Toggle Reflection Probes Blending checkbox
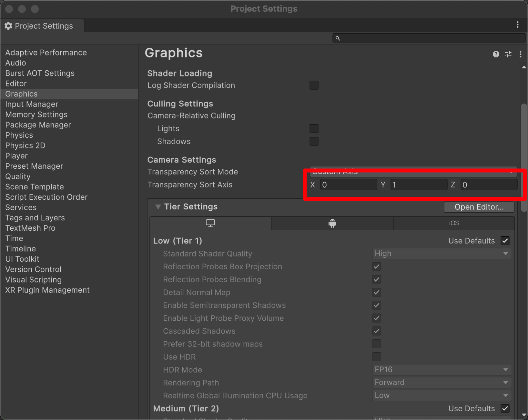Viewport: 528px width, 420px height. (376, 279)
